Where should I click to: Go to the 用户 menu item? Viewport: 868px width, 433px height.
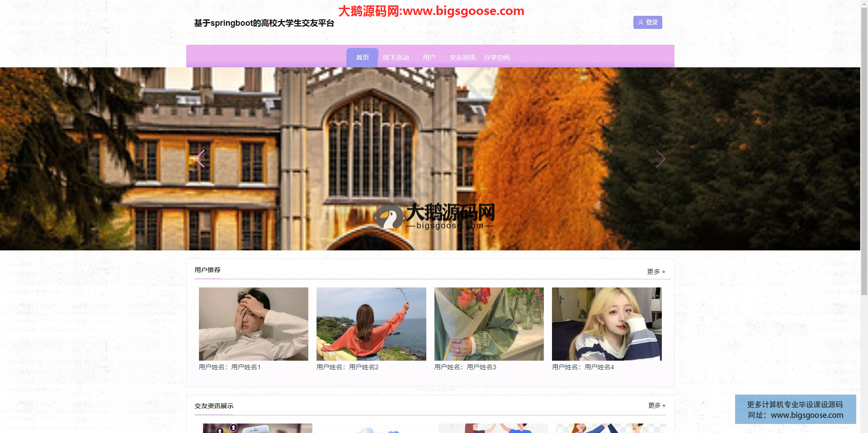(x=429, y=57)
